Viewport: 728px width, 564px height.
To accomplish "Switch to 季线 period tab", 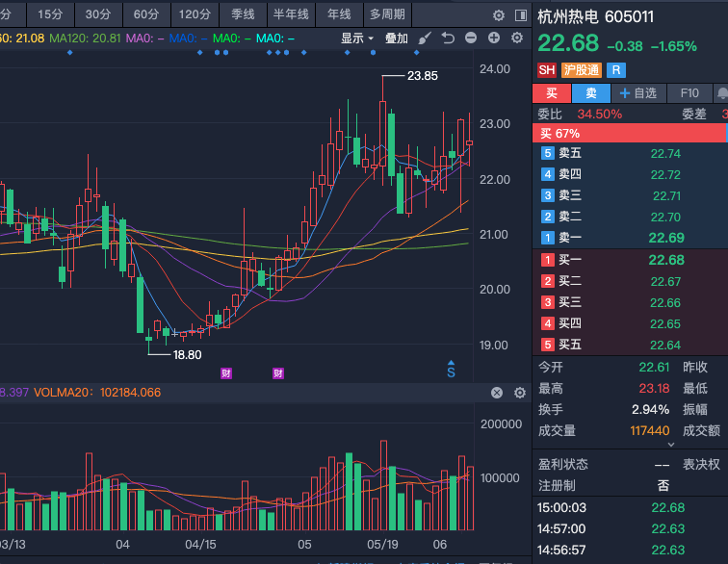I will (x=243, y=14).
